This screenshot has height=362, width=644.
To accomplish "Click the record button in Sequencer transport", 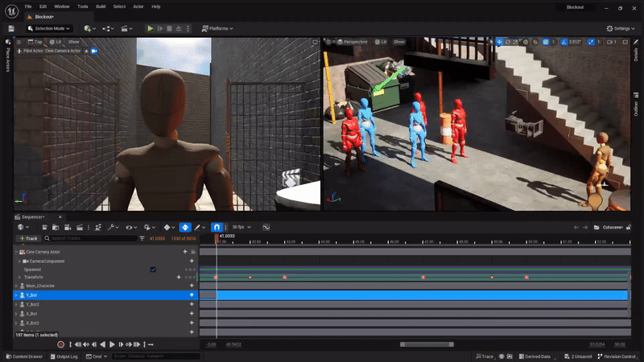I will tap(60, 344).
